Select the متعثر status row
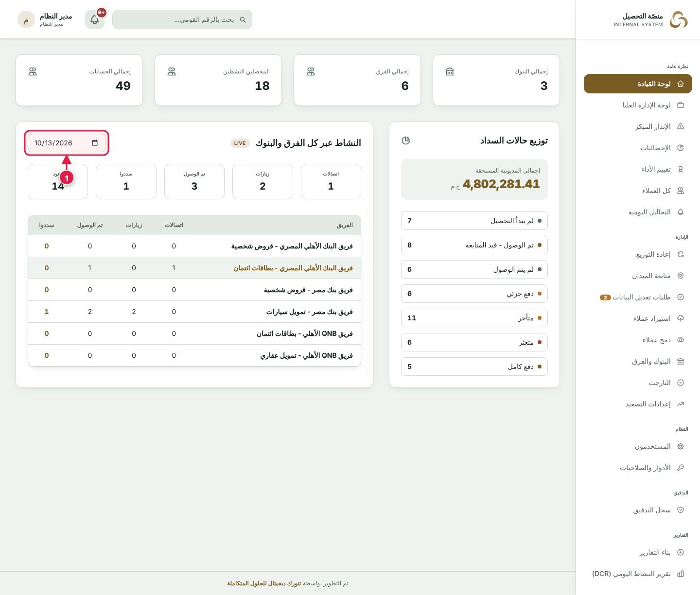 [474, 342]
